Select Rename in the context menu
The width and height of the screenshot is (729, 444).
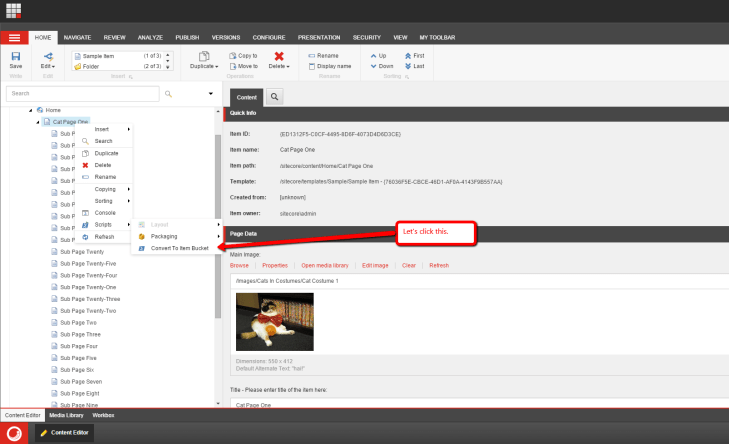click(x=104, y=177)
